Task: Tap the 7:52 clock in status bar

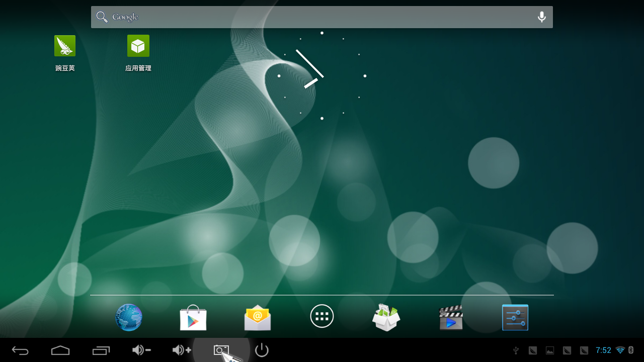Action: (603, 350)
